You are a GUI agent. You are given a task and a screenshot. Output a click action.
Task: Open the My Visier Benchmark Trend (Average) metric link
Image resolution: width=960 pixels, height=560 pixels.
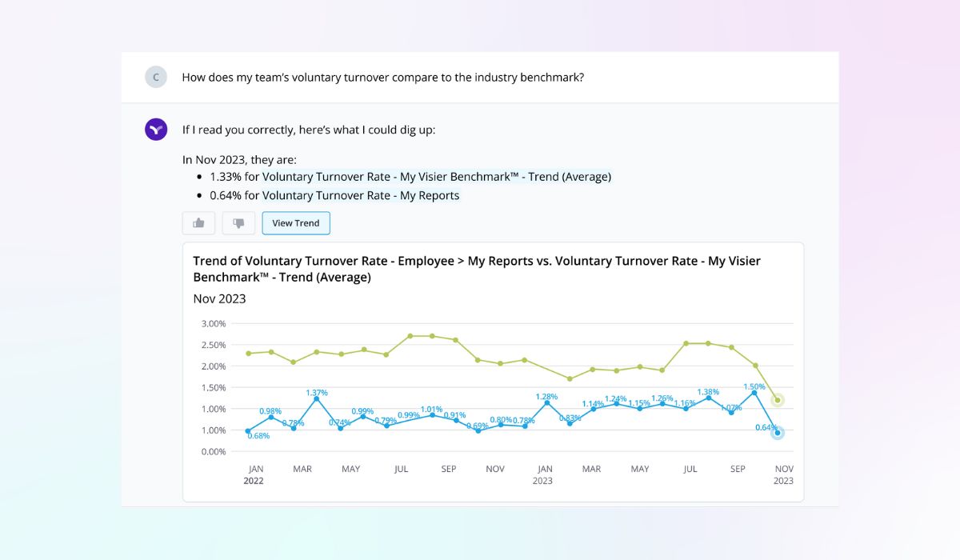[437, 177]
